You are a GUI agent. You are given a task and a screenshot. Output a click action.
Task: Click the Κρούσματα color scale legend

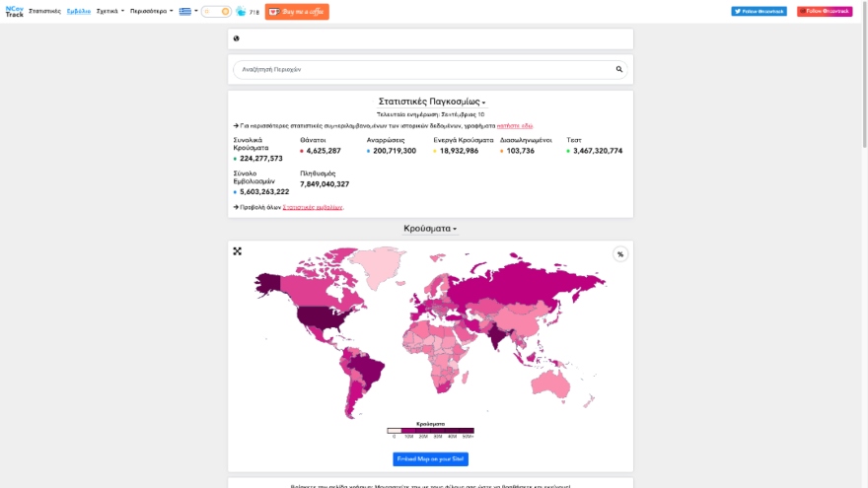430,431
